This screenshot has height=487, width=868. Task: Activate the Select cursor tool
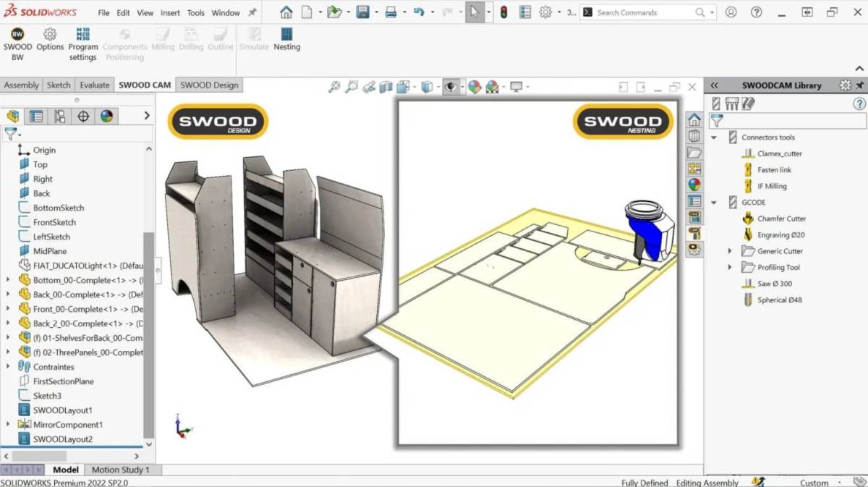point(474,12)
